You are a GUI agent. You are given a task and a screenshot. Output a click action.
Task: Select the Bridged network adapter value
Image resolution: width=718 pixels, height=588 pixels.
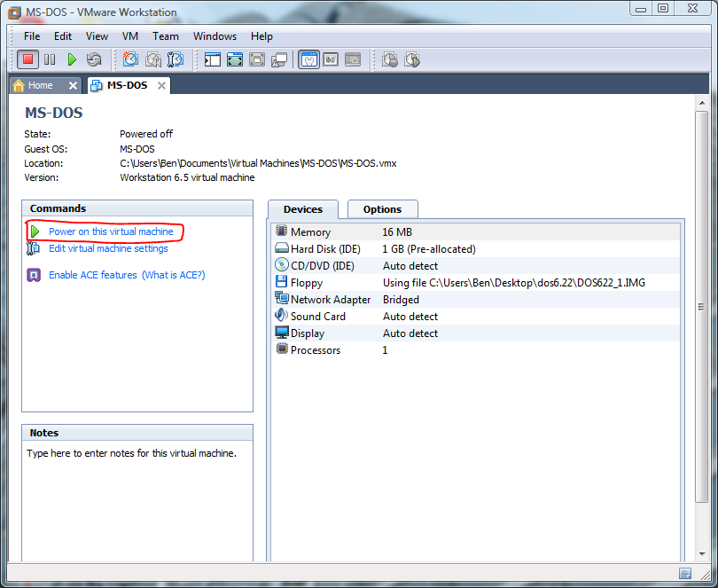coord(401,300)
